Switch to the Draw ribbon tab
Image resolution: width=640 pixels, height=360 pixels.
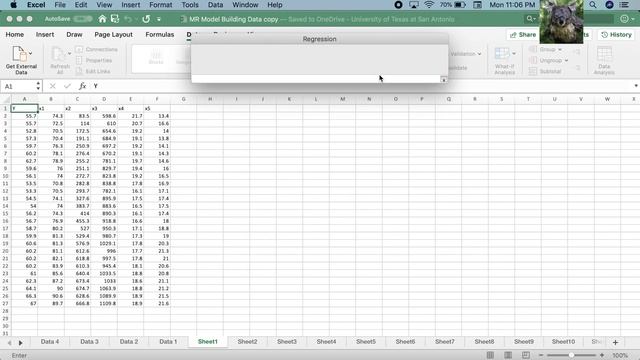[x=74, y=35]
